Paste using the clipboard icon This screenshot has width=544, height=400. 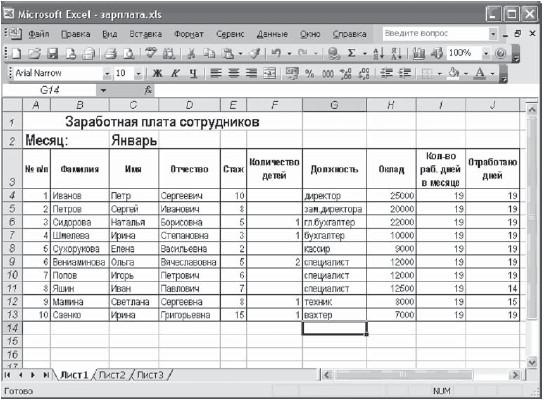228,54
